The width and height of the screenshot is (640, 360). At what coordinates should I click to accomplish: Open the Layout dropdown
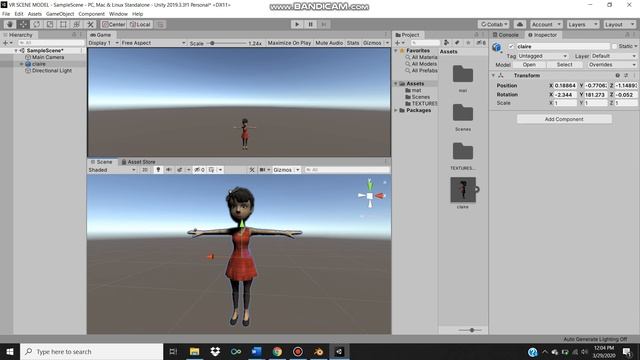click(619, 24)
